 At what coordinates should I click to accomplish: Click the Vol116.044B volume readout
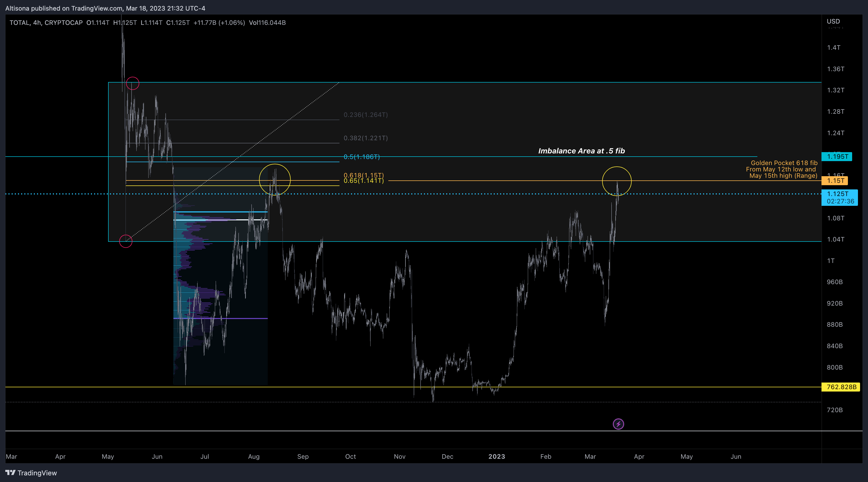(x=267, y=22)
